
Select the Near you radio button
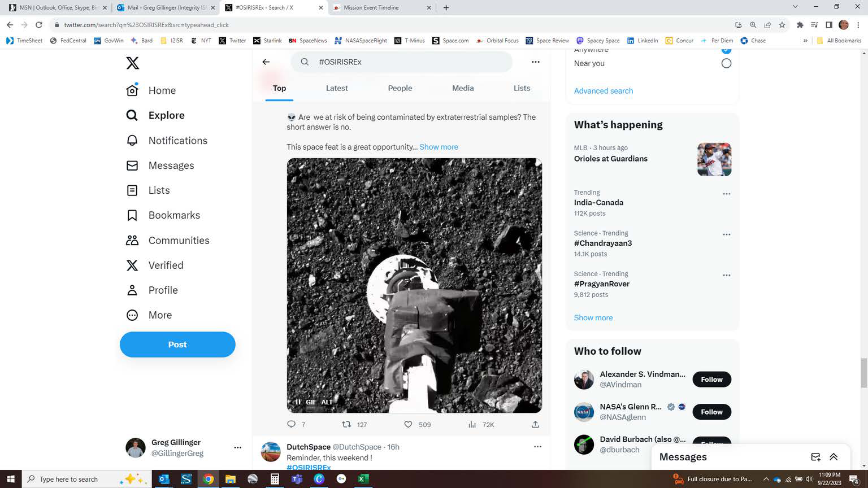(726, 63)
